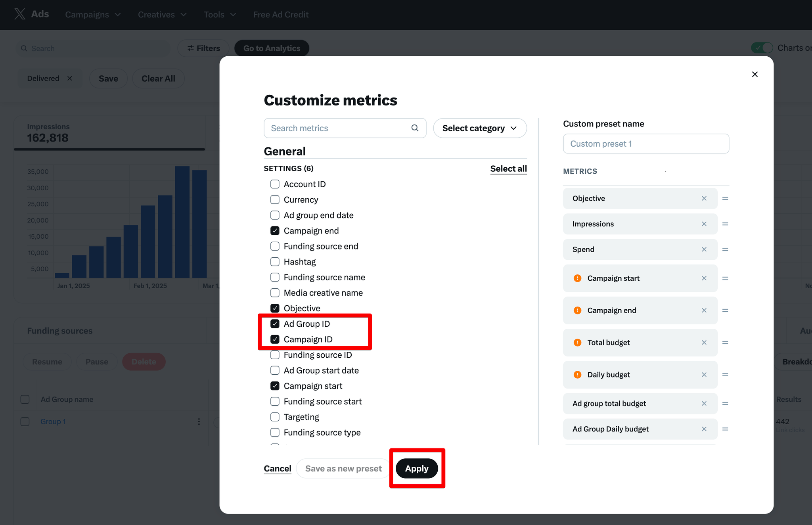Click the Custom preset name field

[646, 144]
